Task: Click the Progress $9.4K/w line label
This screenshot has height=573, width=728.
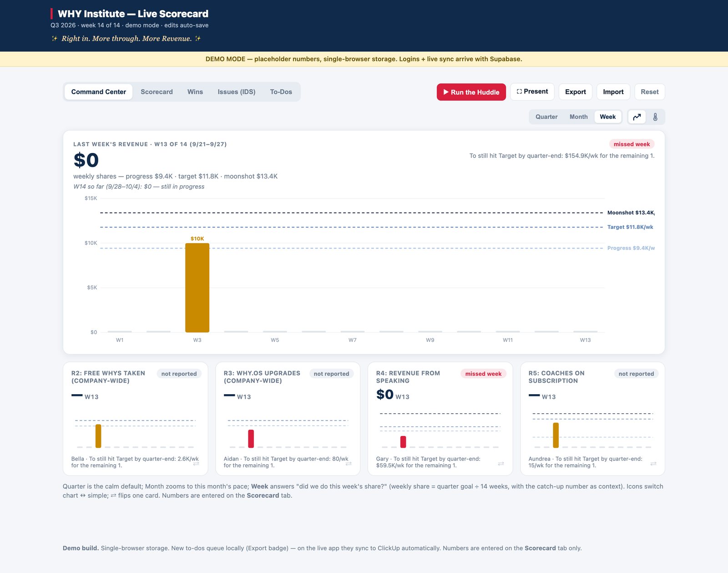Action: click(x=631, y=248)
